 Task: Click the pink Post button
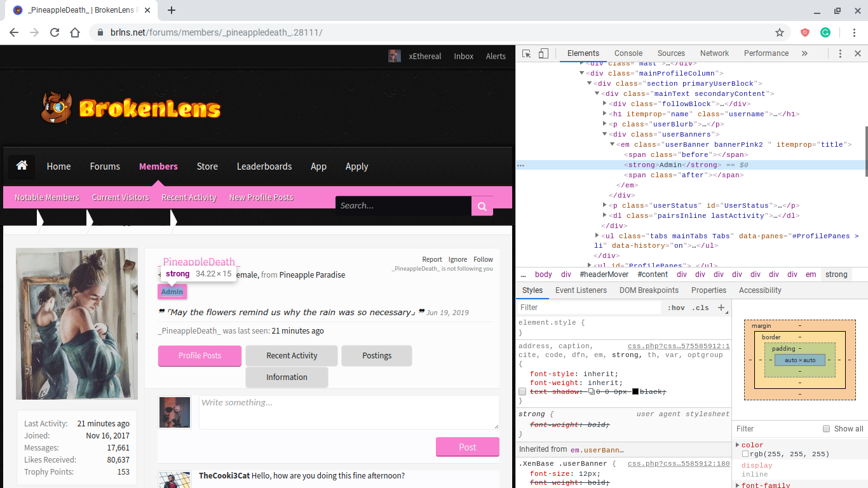(468, 447)
